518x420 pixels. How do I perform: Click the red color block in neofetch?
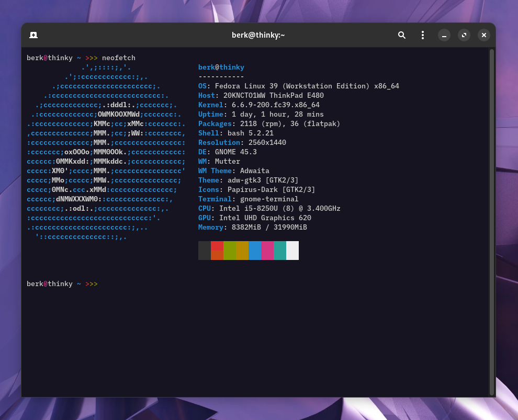(217, 251)
